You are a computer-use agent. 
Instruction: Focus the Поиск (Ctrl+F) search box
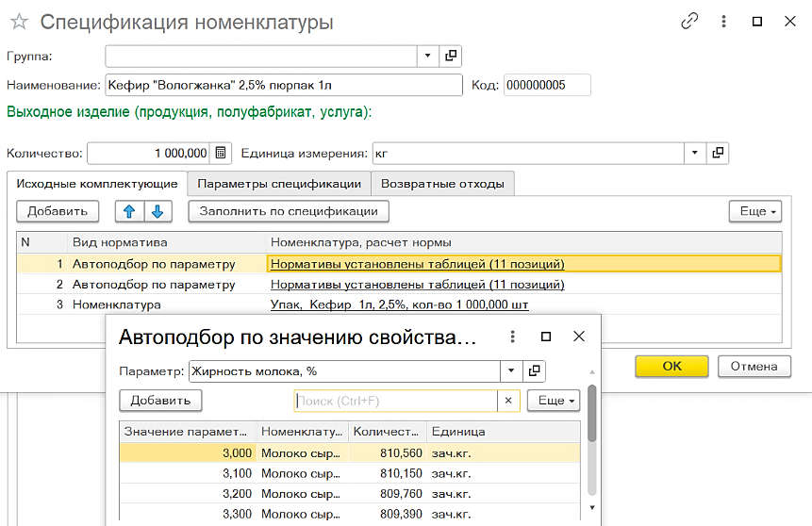coord(396,401)
